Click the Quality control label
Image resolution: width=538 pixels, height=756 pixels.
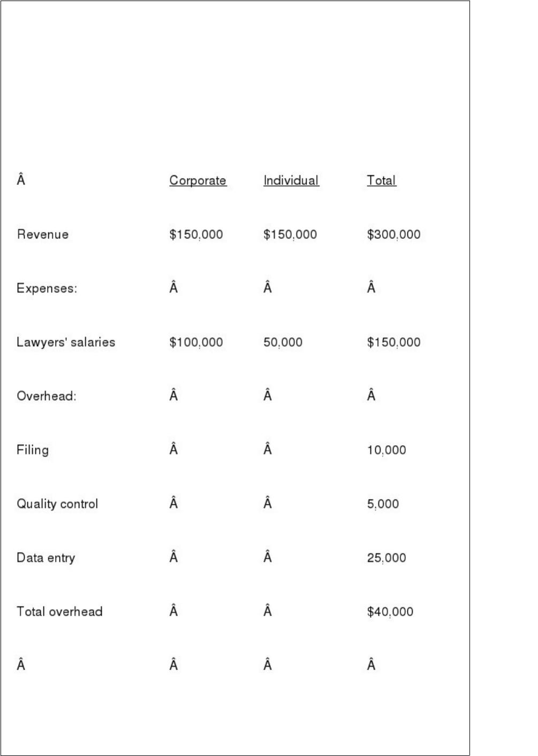point(57,504)
